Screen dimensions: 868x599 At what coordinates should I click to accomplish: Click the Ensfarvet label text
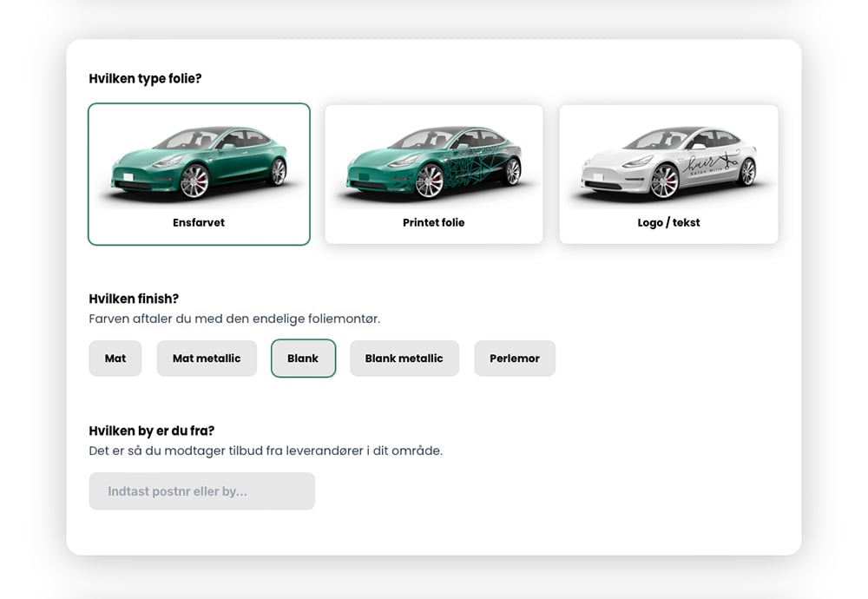point(199,223)
